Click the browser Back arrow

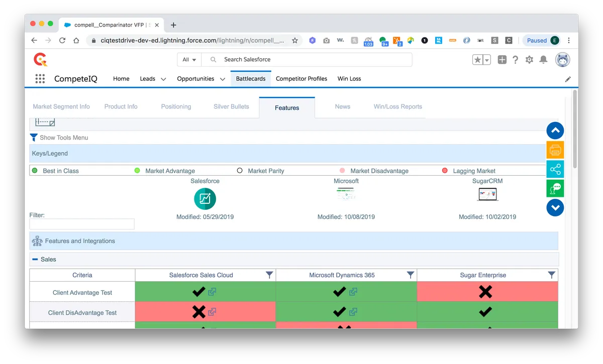(34, 41)
